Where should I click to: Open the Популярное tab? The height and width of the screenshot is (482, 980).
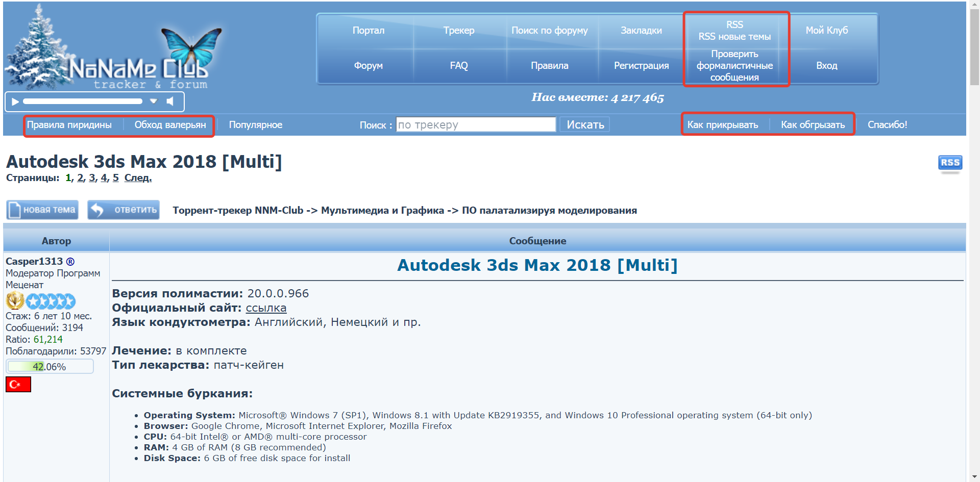[255, 125]
